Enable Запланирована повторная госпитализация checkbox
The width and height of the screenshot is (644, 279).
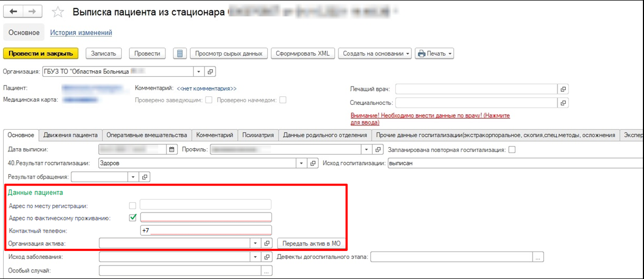[512, 150]
